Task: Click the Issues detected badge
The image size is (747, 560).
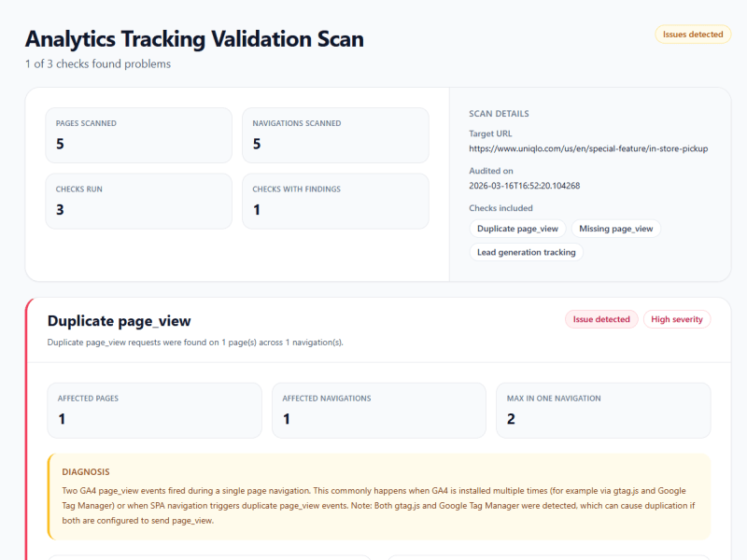Action: pyautogui.click(x=692, y=34)
